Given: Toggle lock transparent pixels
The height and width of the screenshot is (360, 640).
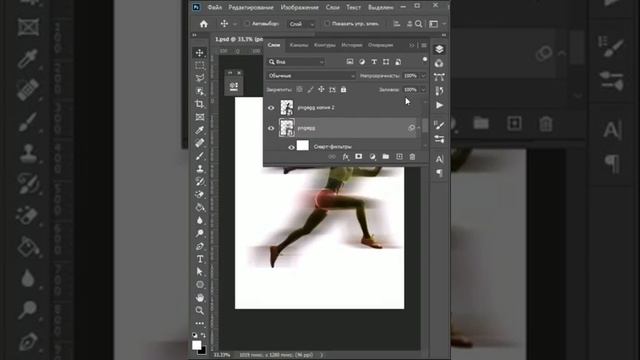Looking at the screenshot, I should (300, 89).
